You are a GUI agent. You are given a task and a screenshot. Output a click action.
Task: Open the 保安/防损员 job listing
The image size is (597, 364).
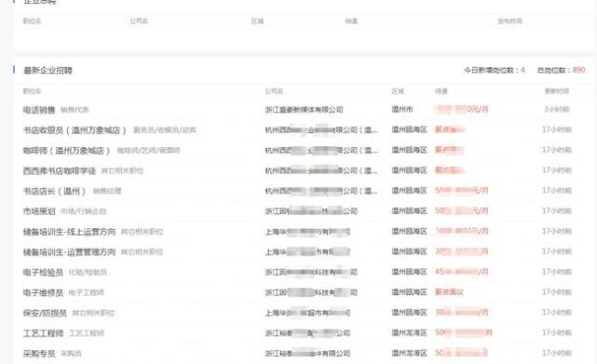click(45, 313)
